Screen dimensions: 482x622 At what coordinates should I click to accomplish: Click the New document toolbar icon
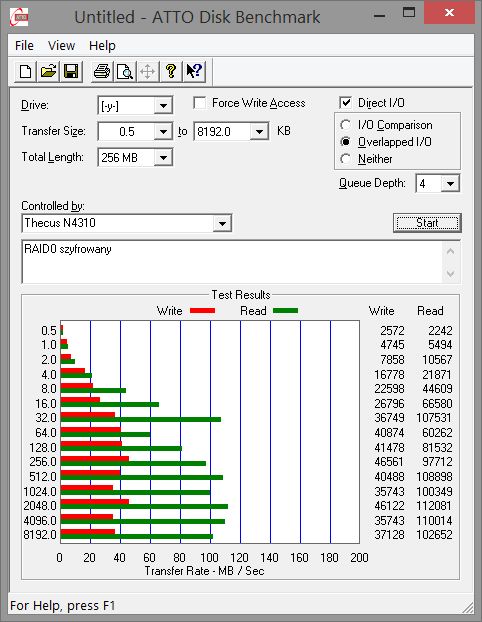26,72
